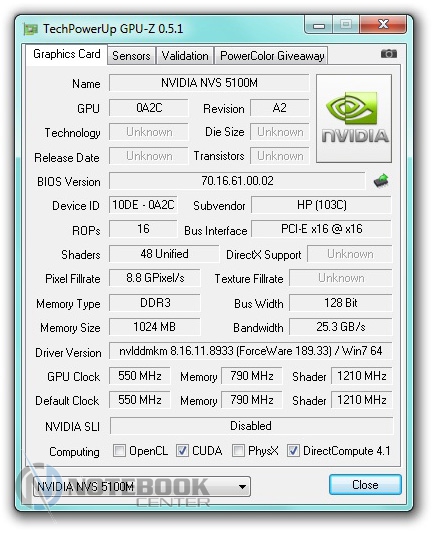
Task: Switch to the Sensors tab
Action: (131, 56)
